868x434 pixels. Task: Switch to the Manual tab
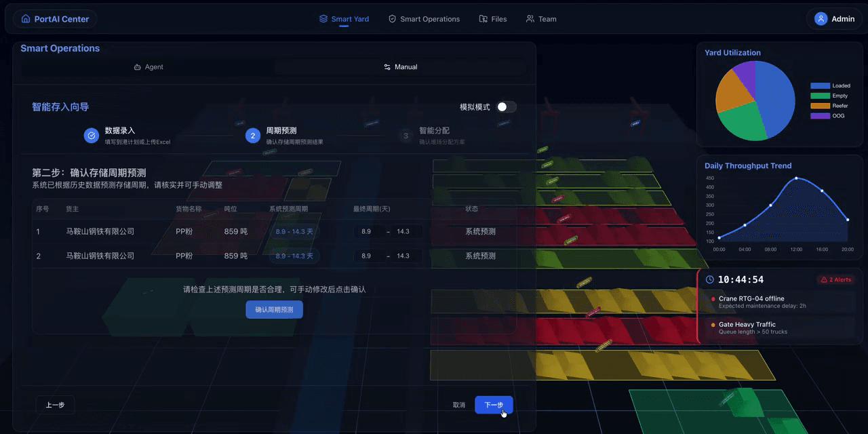[x=400, y=67]
